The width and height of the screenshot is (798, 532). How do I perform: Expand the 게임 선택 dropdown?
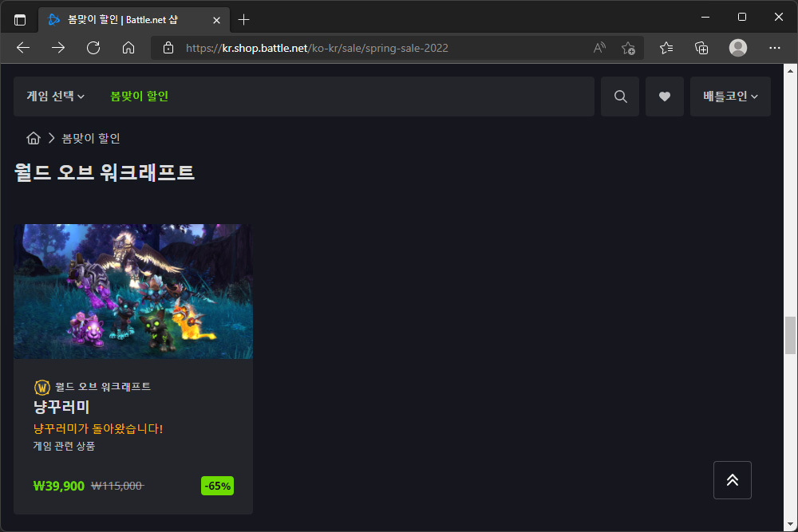56,97
